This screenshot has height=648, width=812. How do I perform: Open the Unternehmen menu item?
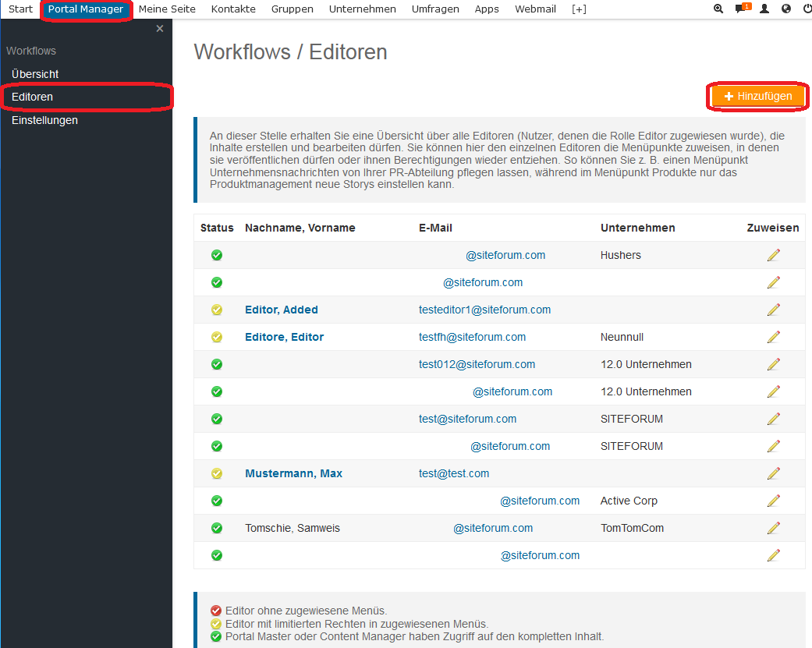pos(363,9)
